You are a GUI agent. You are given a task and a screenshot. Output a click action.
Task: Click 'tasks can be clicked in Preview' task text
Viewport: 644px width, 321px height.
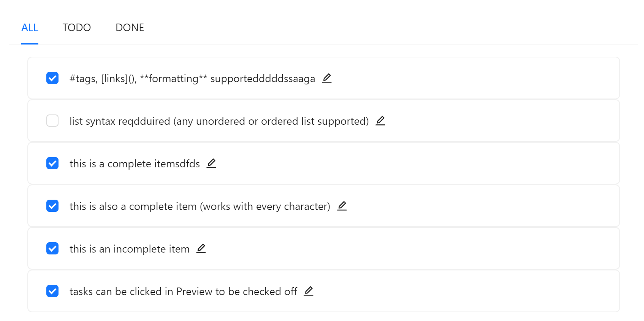(183, 291)
